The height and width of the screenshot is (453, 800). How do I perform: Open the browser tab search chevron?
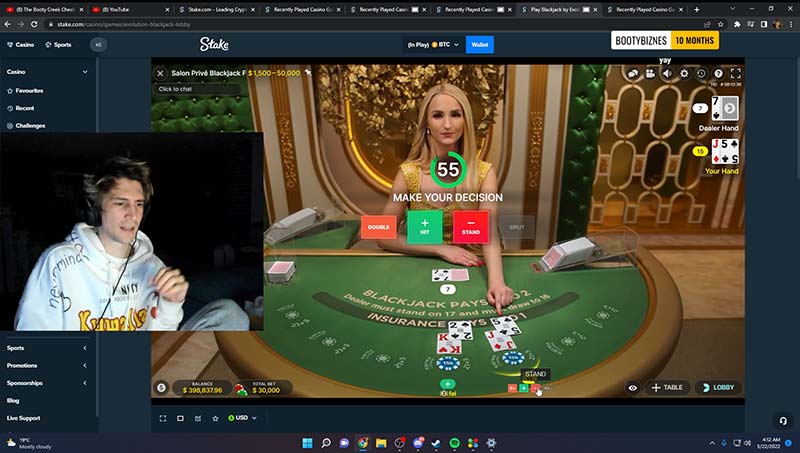732,9
